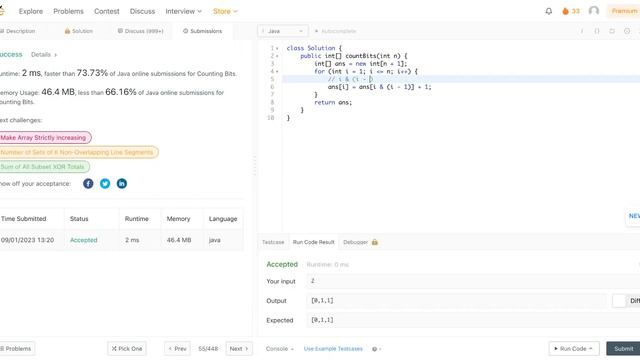Click the Expected value field
640x360 pixels.
[x=473, y=320]
